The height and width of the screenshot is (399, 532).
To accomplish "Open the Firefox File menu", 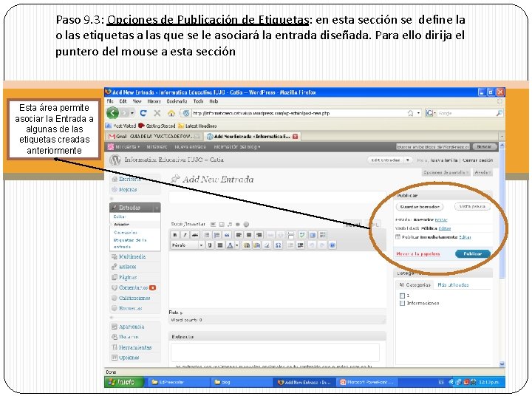I will pyautogui.click(x=110, y=101).
